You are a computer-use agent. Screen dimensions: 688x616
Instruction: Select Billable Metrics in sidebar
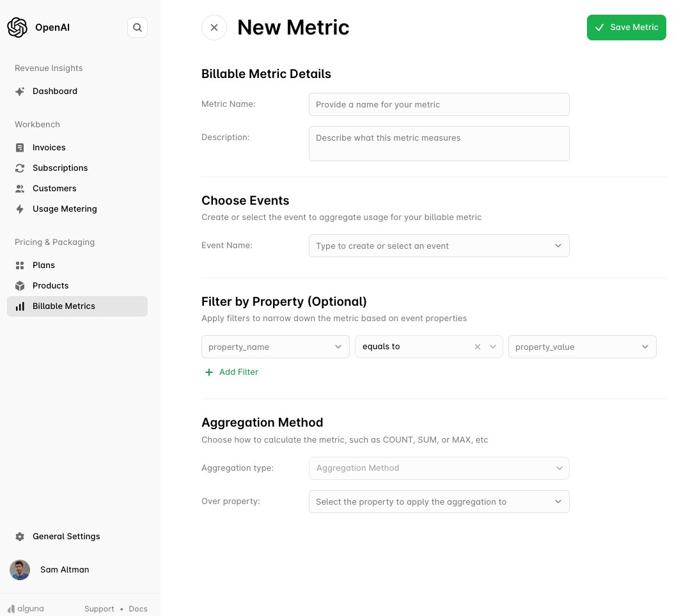click(77, 306)
